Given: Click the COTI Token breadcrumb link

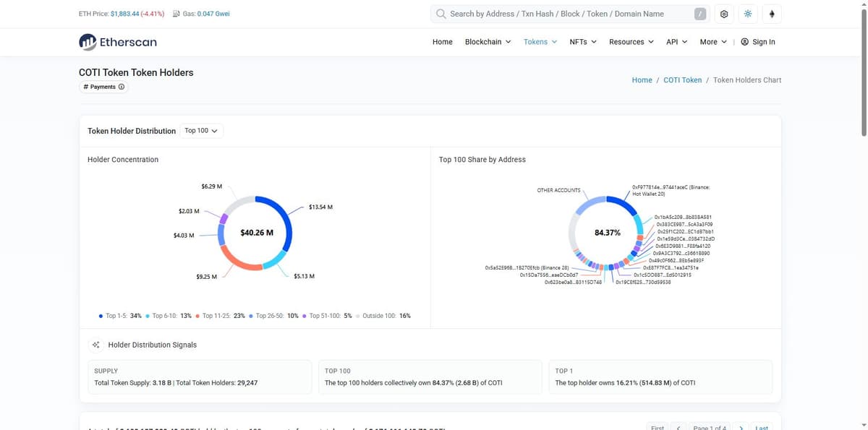Looking at the screenshot, I should pyautogui.click(x=682, y=80).
